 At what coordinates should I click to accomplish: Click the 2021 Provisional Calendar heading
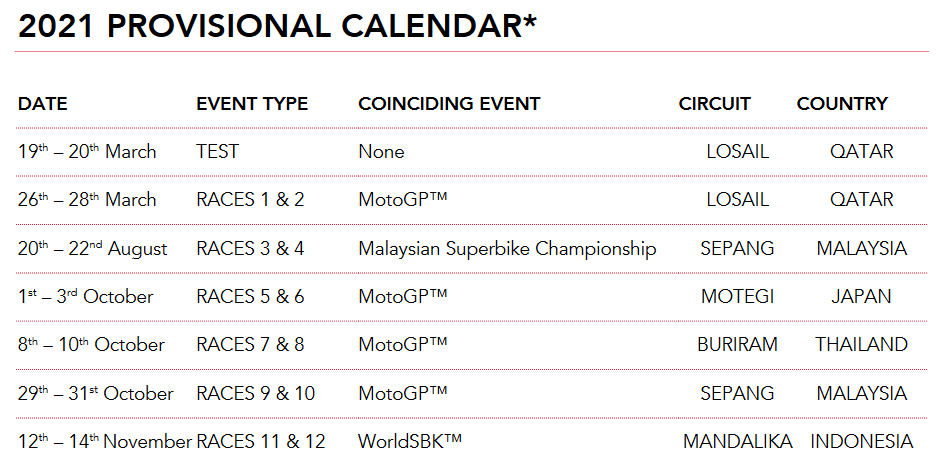coord(277,27)
